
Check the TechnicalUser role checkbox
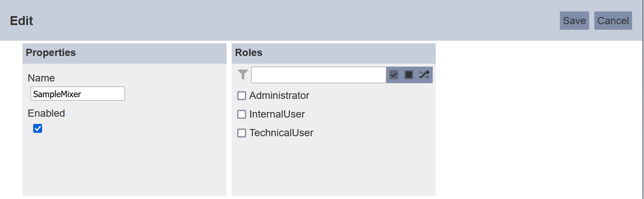[241, 133]
